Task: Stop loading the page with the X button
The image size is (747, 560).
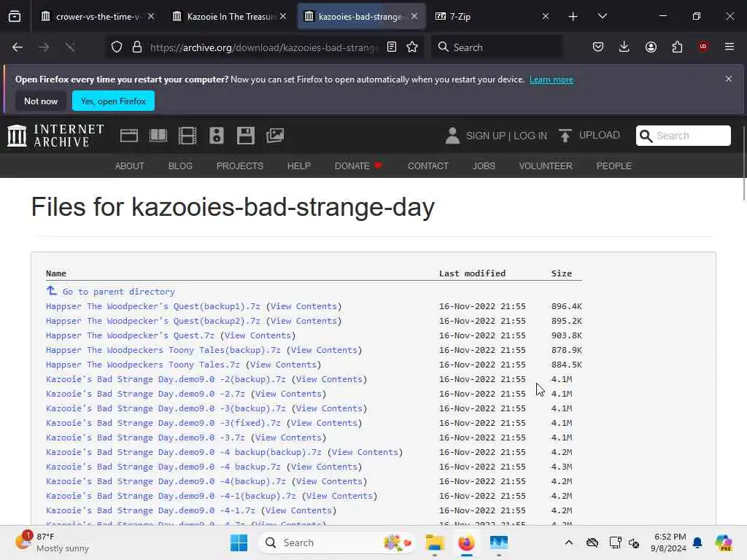Action: pyautogui.click(x=70, y=47)
